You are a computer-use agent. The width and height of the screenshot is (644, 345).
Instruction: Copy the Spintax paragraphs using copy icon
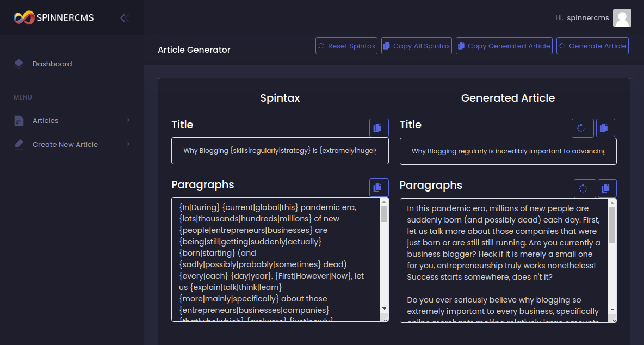click(379, 188)
